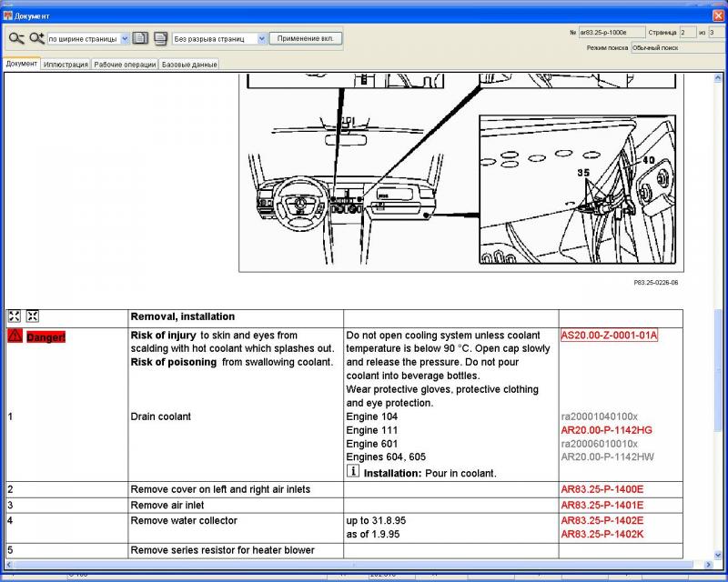Open the AR83.25-P-1402E link
This screenshot has height=582, width=728.
pyautogui.click(x=602, y=521)
